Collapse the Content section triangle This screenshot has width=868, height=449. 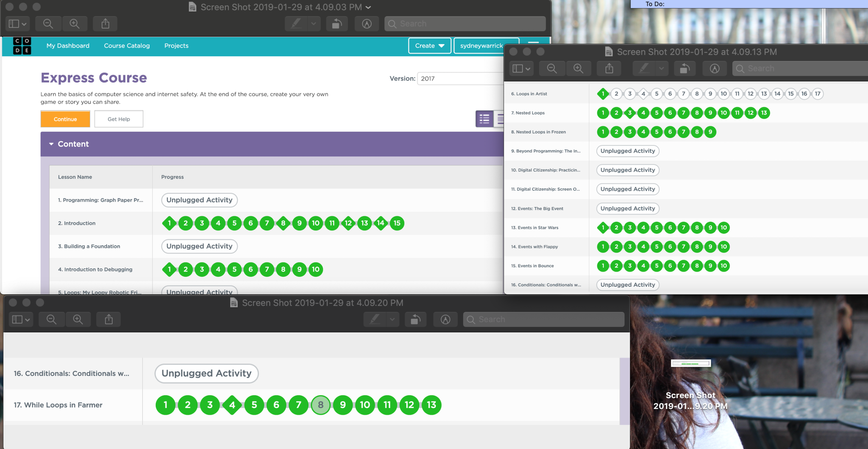pos(51,144)
